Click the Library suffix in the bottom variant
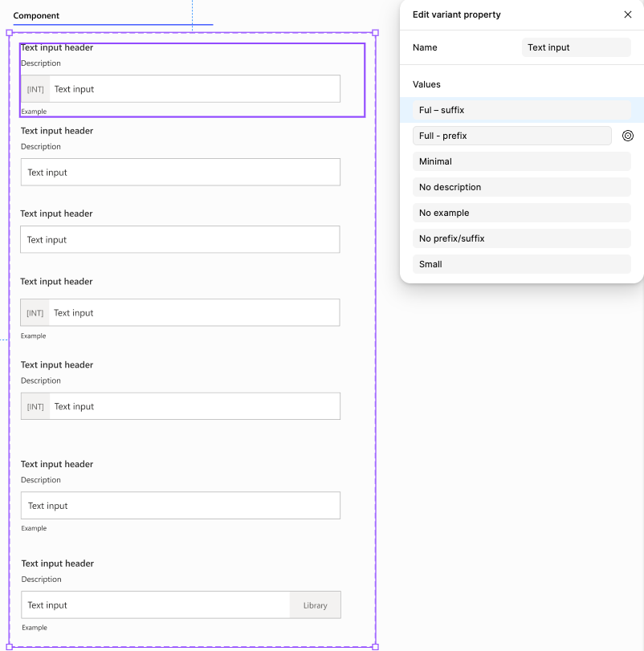Image resolution: width=644 pixels, height=651 pixels. 315,605
